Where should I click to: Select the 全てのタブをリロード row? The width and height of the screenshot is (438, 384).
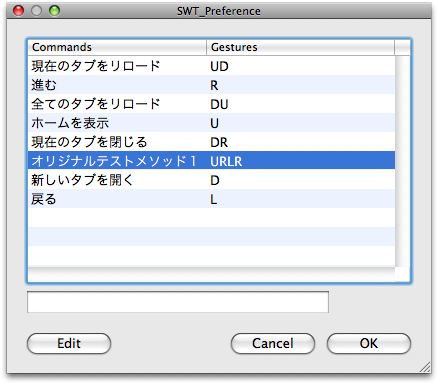click(212, 104)
